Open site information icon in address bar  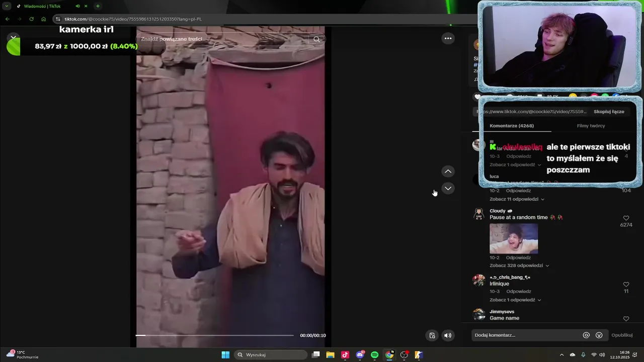58,19
